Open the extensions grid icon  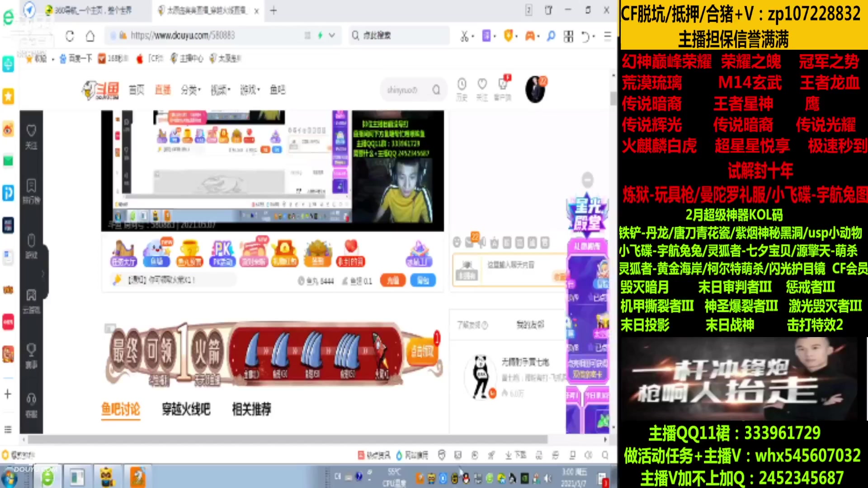(568, 36)
